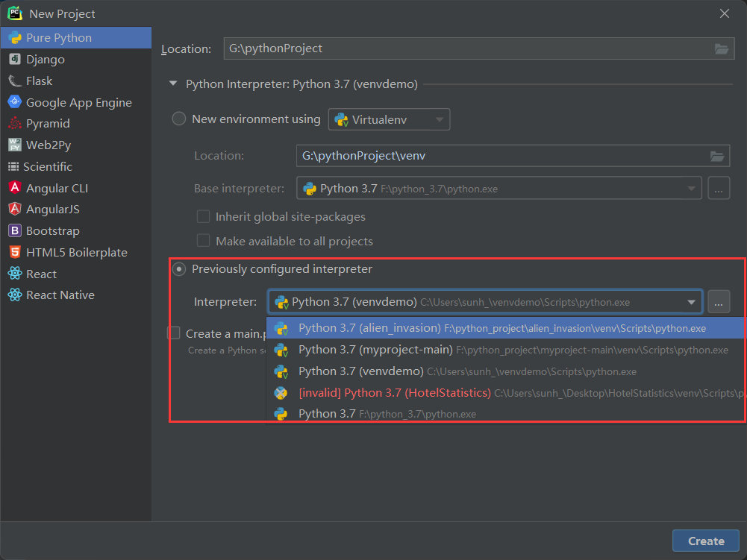Click venvdemo list entry Python icon

tap(281, 371)
